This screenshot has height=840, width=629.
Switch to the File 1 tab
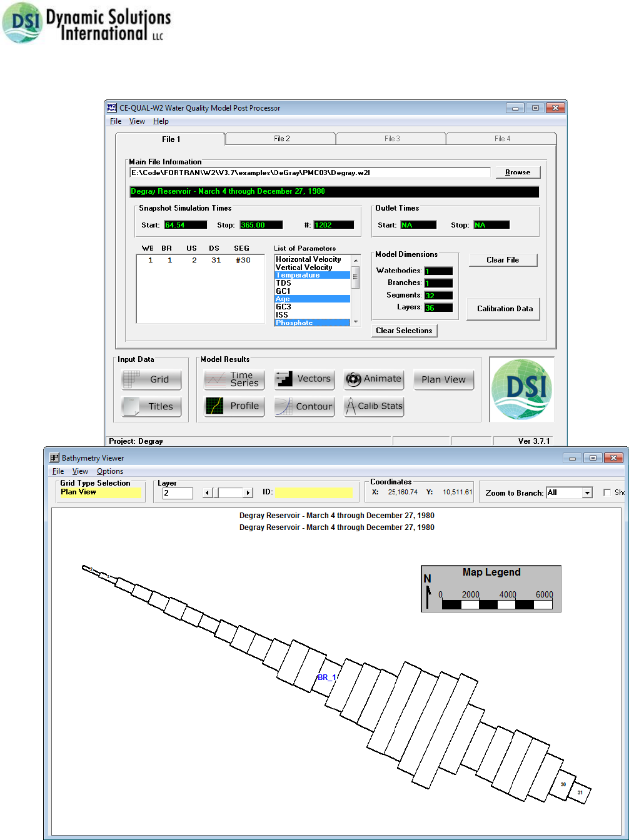[x=171, y=139]
